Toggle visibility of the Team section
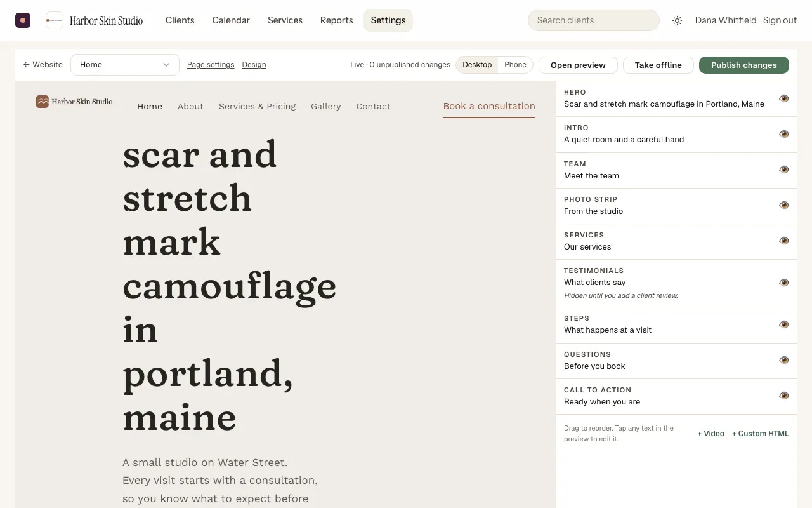 pyautogui.click(x=784, y=170)
